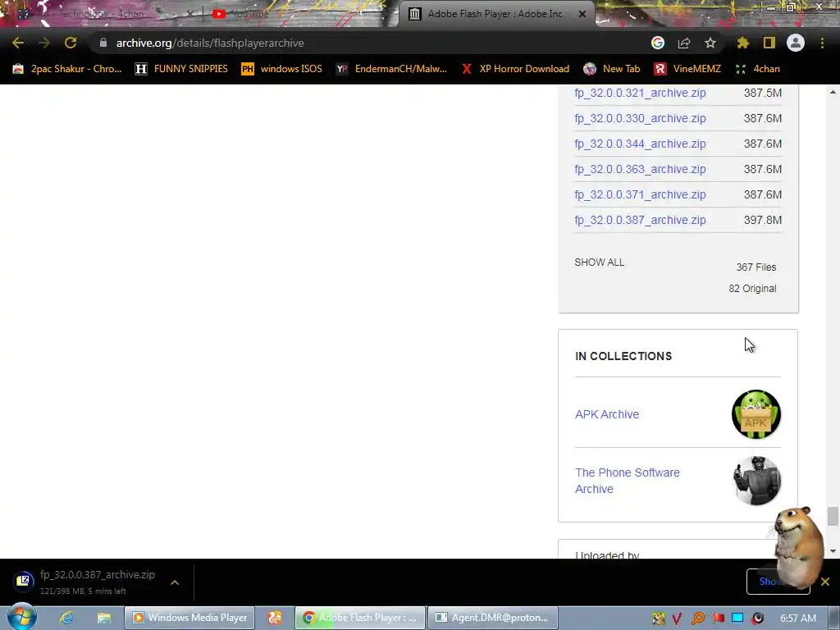Screen dimensions: 840x630
Task: Open the Chrome profile avatar
Action: 796,43
